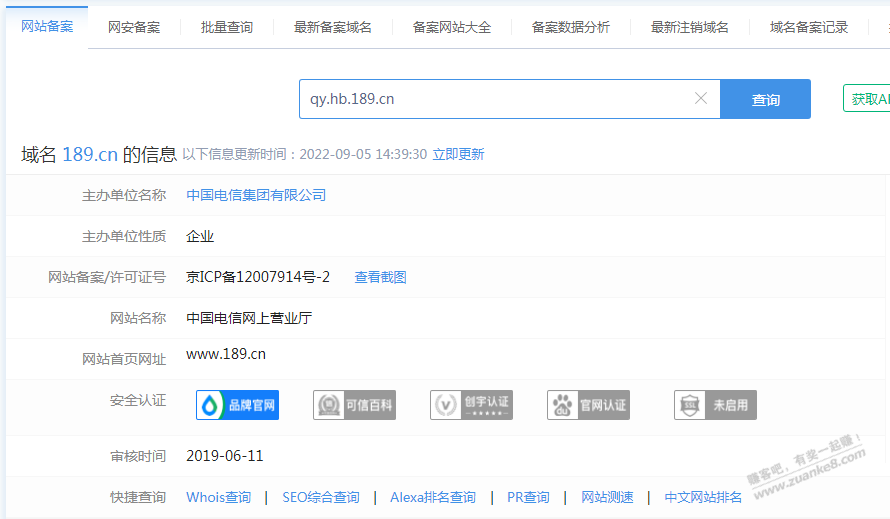
Task: Click the 网站测速 quick link
Action: [x=607, y=497]
